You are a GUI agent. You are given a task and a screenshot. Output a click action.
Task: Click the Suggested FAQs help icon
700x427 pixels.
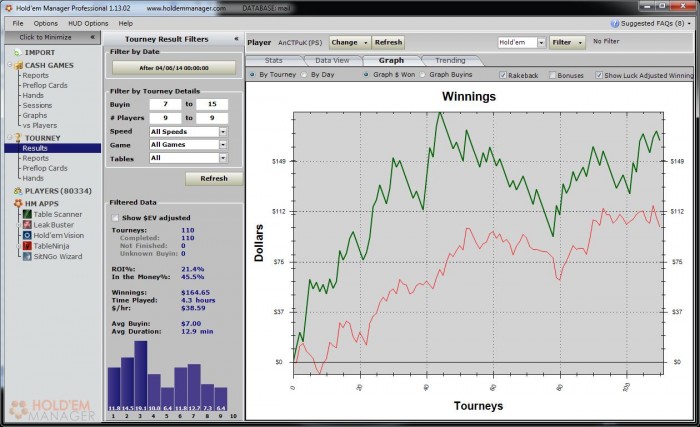[615, 23]
